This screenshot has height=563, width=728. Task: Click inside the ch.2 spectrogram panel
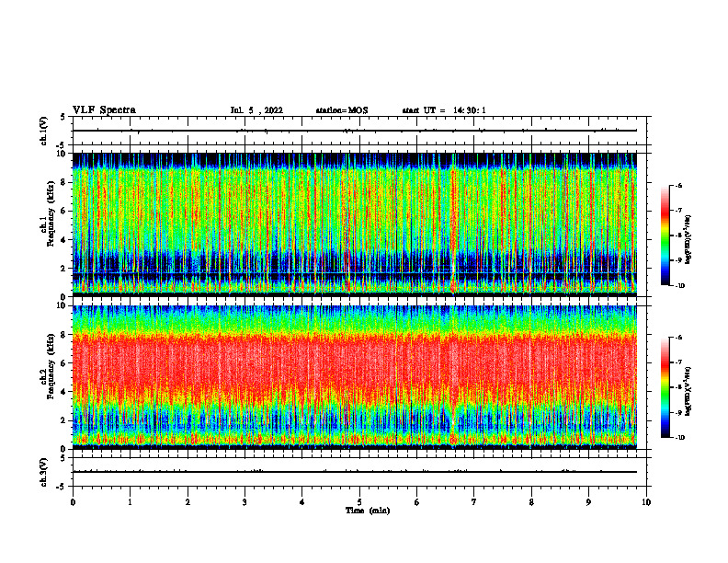click(x=355, y=377)
